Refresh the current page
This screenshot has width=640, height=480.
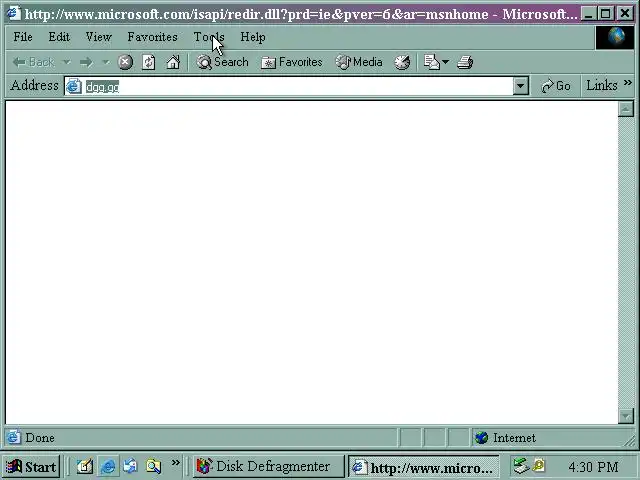149,62
